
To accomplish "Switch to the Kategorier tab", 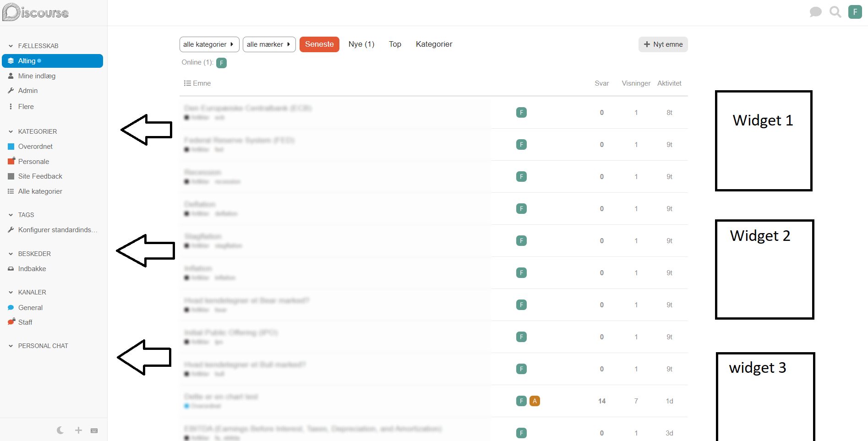I will coord(434,44).
